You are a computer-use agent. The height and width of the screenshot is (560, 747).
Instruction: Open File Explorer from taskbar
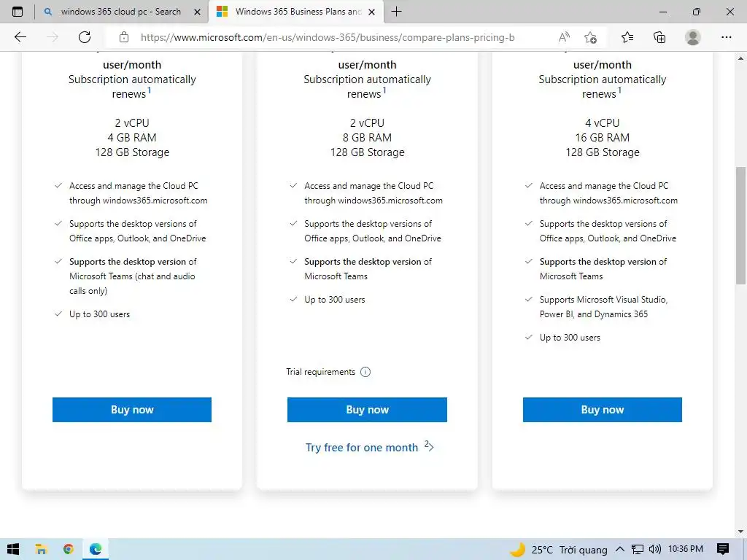click(41, 550)
